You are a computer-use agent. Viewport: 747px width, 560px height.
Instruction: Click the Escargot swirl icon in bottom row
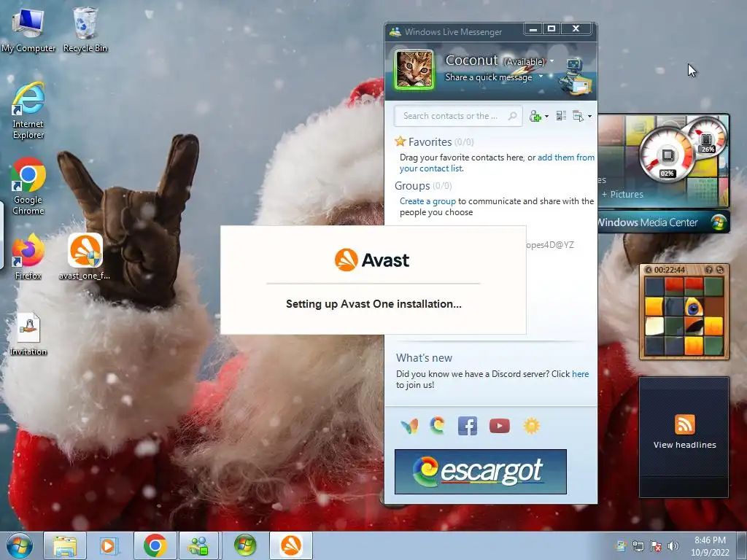point(438,425)
